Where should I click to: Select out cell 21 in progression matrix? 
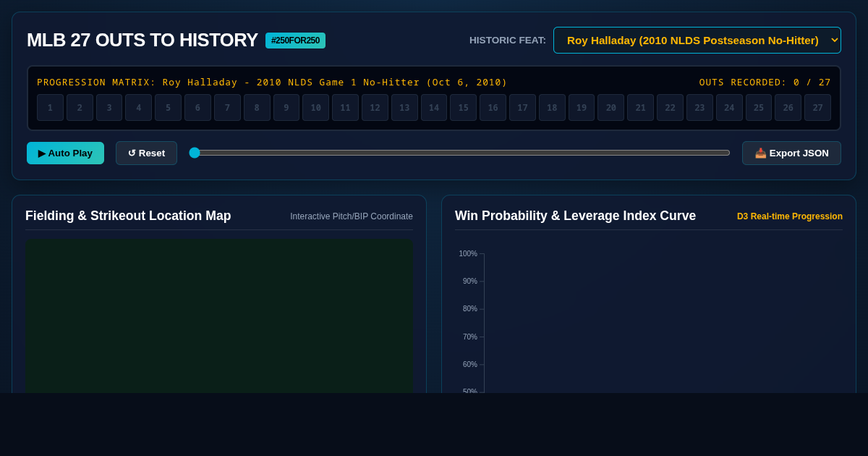pos(641,108)
